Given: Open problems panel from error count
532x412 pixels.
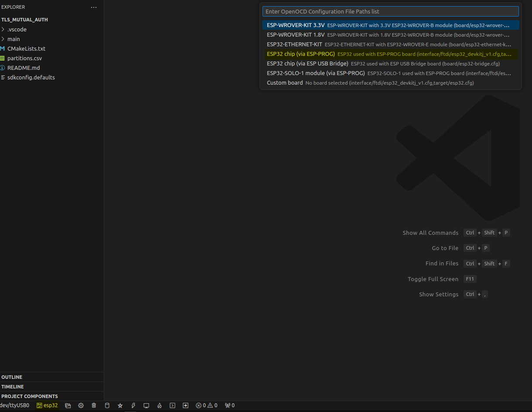Looking at the screenshot, I should pos(207,405).
